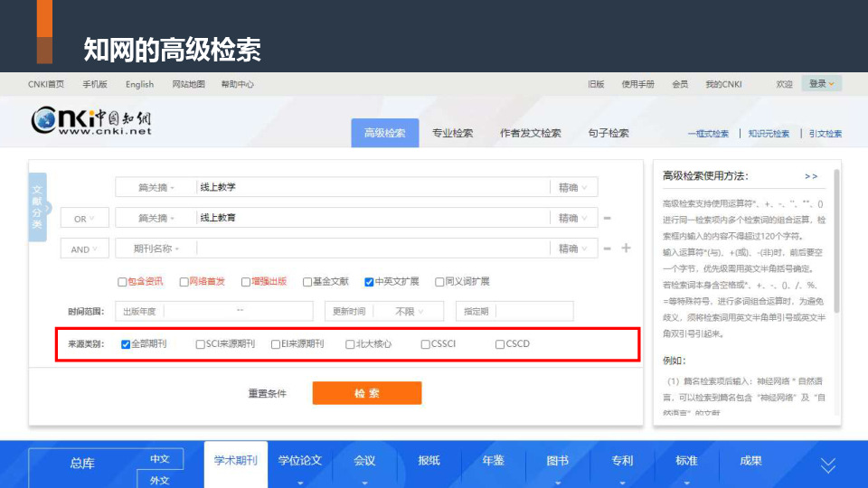Switch to 句子检索 tab
Screen dimensions: 868x488
point(609,134)
